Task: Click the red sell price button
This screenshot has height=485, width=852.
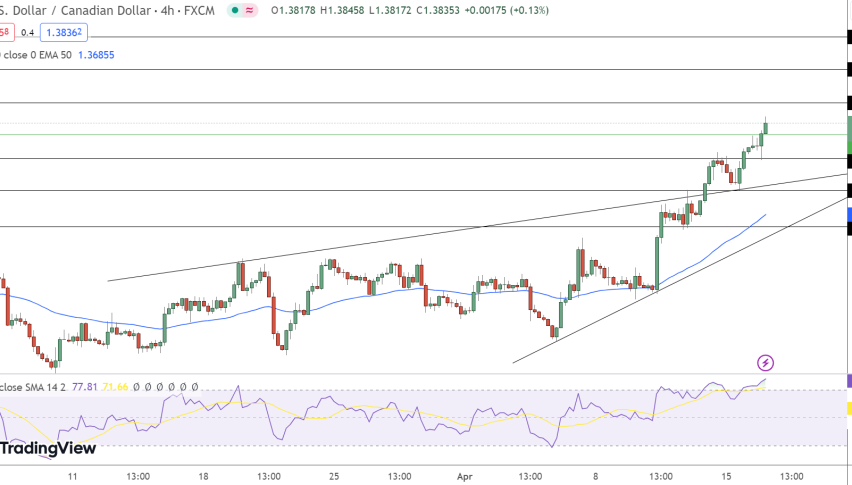Action: [6, 33]
